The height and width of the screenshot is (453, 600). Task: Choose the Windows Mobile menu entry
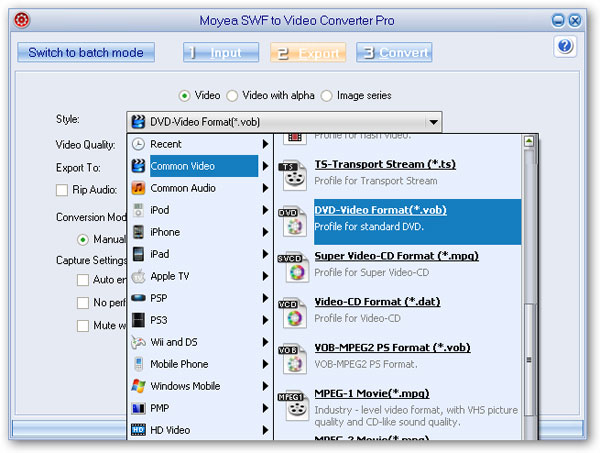[x=200, y=386]
